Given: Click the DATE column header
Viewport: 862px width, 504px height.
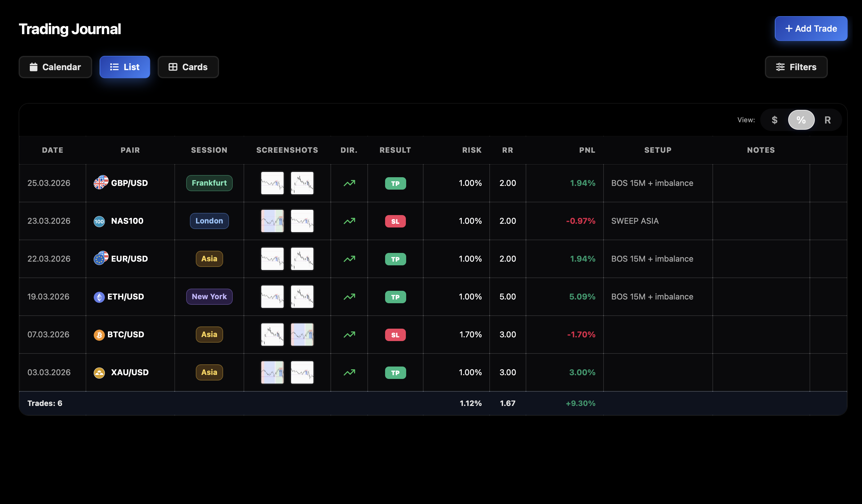Looking at the screenshot, I should point(53,150).
